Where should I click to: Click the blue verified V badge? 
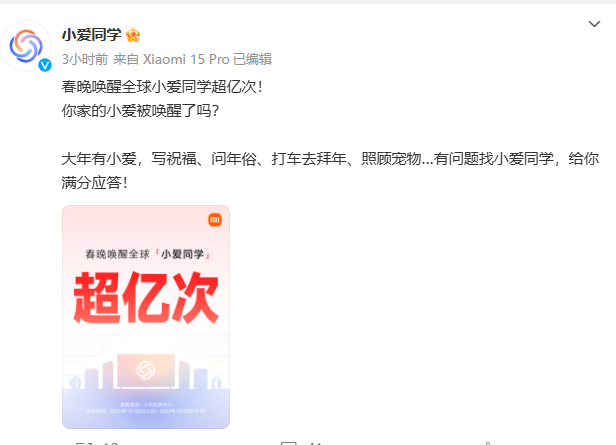pos(45,65)
